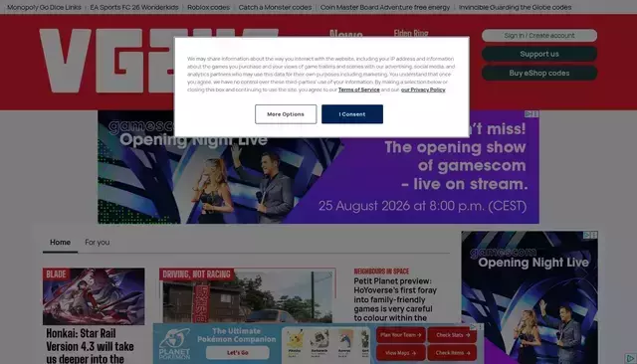Open the Roblox codes link
Image resolution: width=637 pixels, height=364 pixels.
[208, 7]
